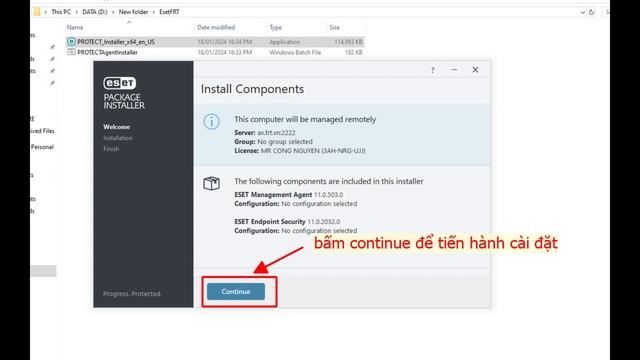Image resolution: width=640 pixels, height=360 pixels.
Task: Sort files by the Type column header
Action: point(276,27)
